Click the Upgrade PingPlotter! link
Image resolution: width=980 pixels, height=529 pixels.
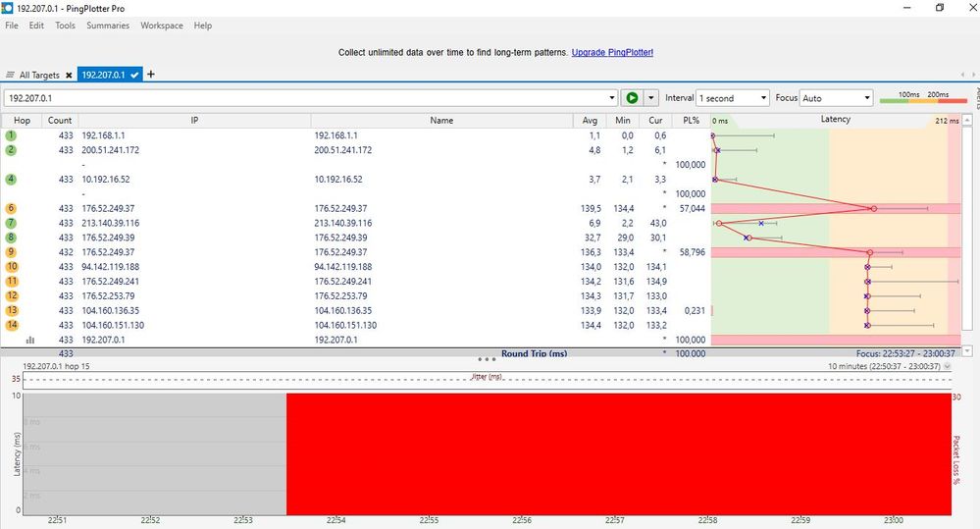[612, 52]
